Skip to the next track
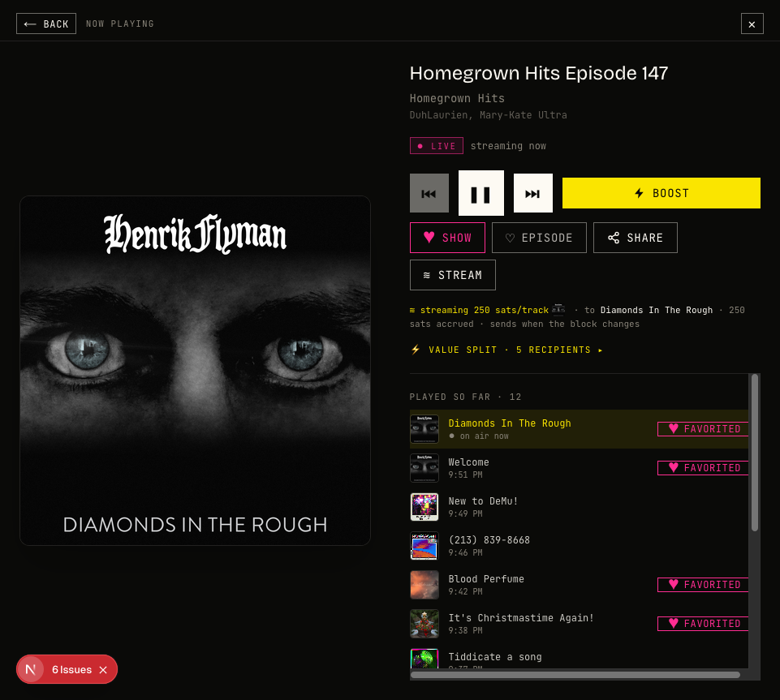The image size is (780, 700). [x=532, y=193]
